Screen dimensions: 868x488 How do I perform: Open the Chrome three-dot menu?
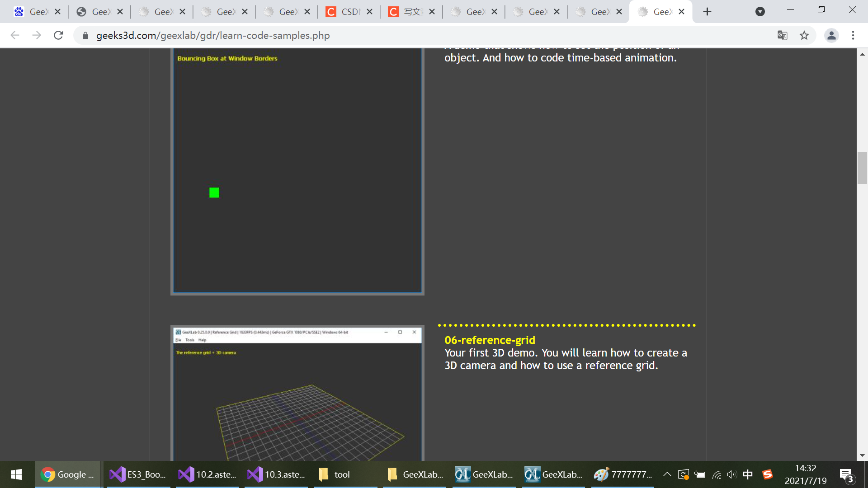click(853, 35)
